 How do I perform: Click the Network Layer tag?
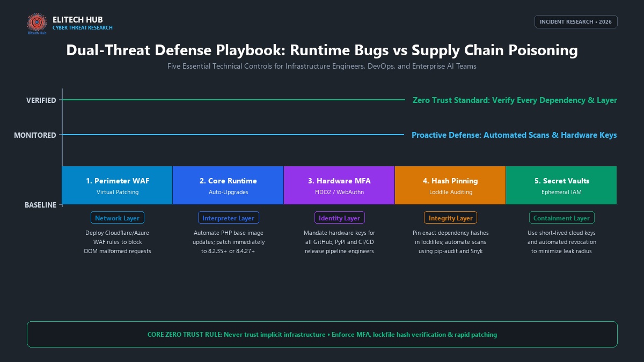click(117, 218)
